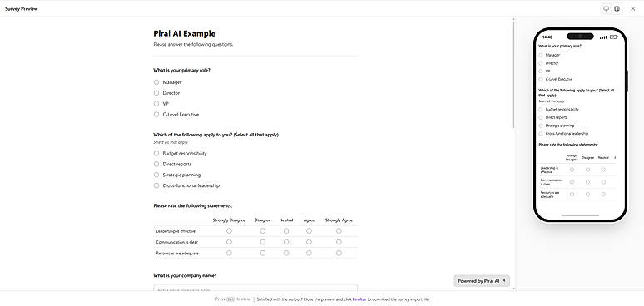
Task: Tick Cross-functional leadership in desktop survey
Action: [x=156, y=185]
